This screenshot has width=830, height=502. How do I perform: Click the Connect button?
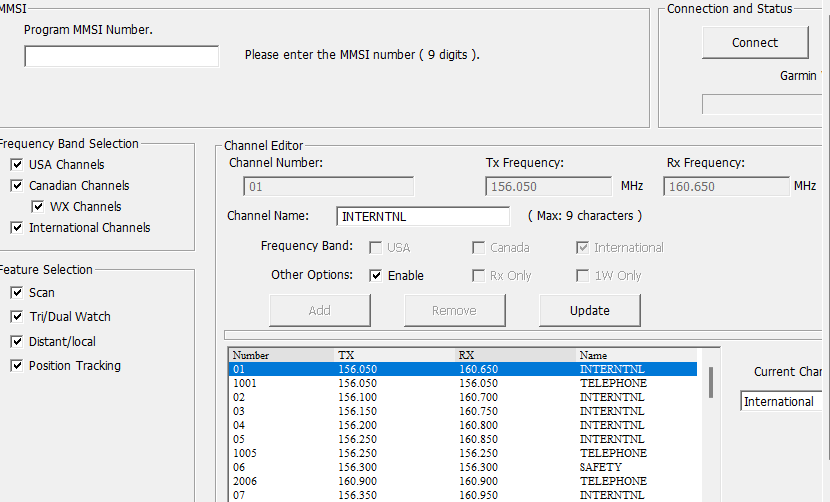click(x=755, y=42)
